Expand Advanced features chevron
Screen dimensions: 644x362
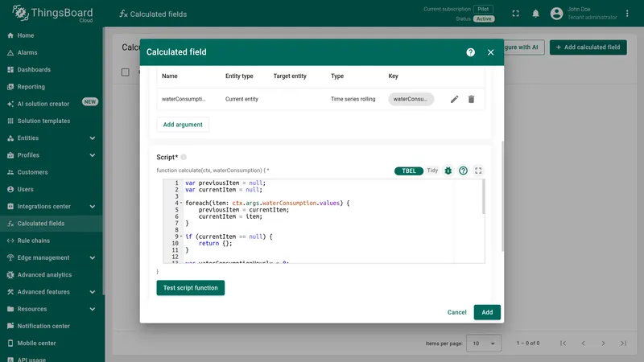[93, 292]
